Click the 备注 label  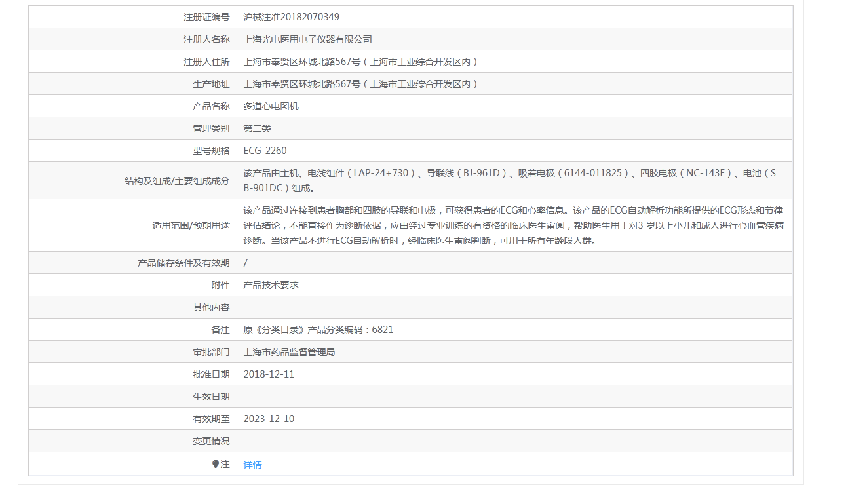[220, 330]
